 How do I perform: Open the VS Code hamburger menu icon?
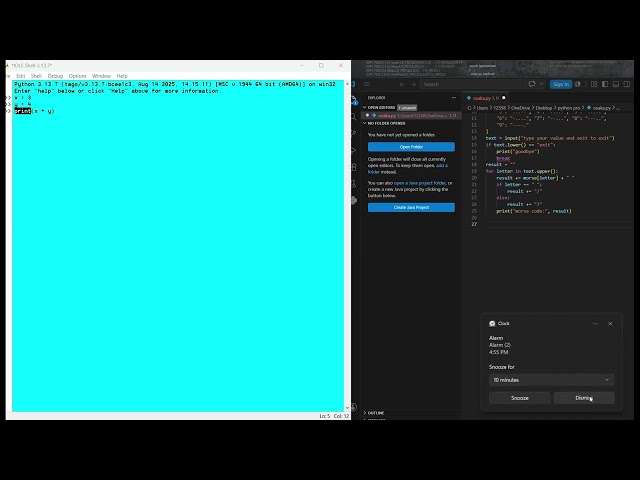coord(367,84)
